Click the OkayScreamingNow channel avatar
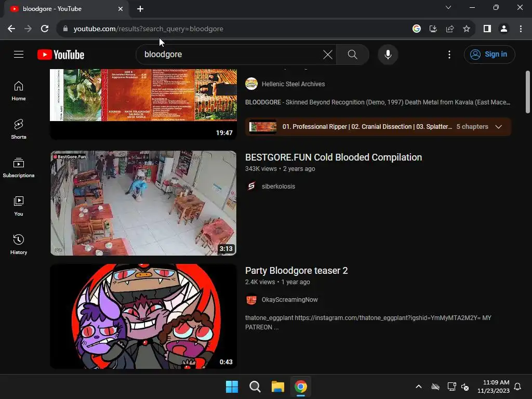532x399 pixels. 251,300
